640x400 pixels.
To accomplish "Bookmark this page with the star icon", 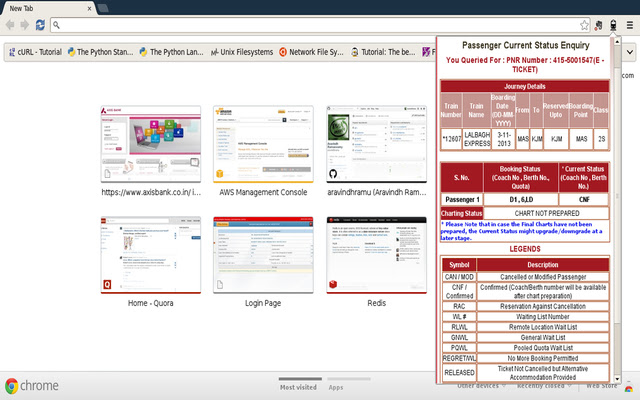I will point(584,25).
